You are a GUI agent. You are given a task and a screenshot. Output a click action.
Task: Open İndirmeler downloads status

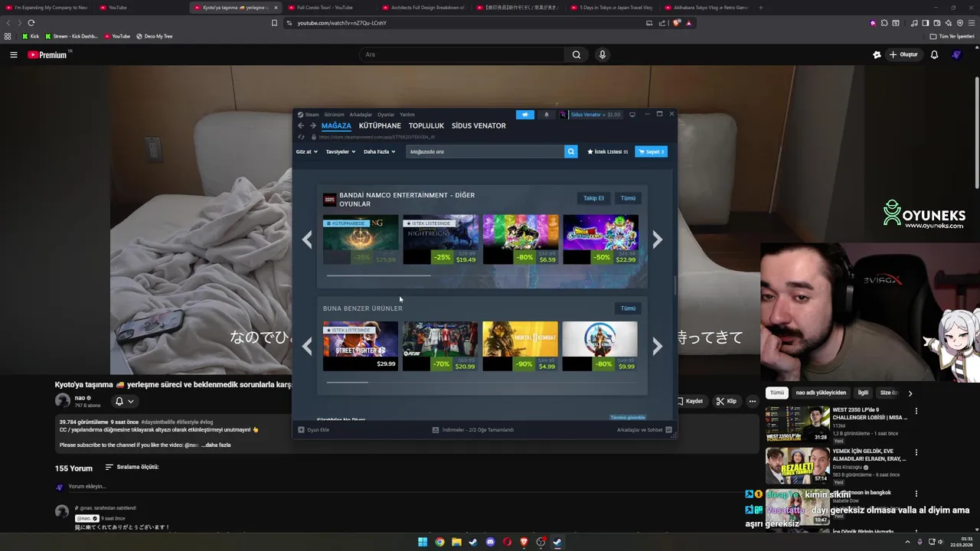click(472, 430)
